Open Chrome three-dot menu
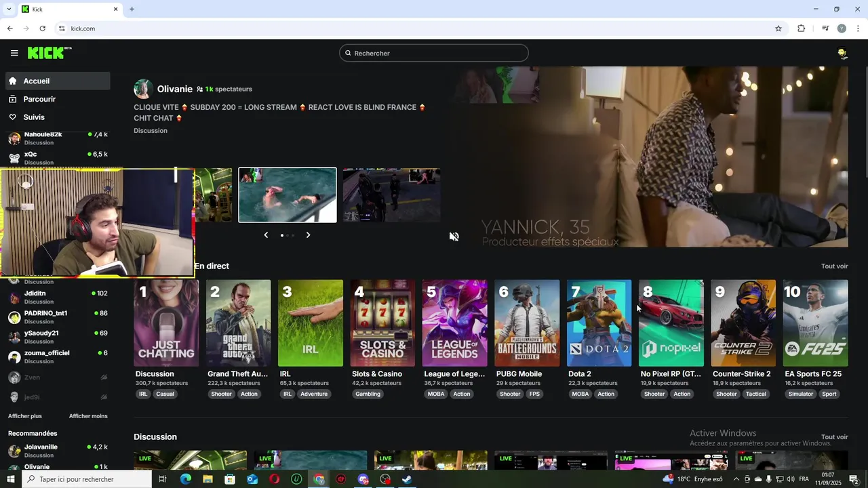The image size is (868, 488). point(859,28)
